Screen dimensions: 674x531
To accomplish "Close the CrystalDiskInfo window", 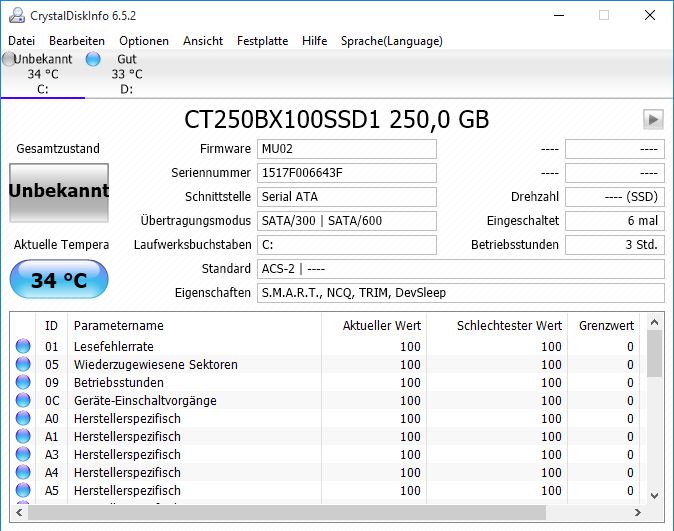I will [x=650, y=15].
